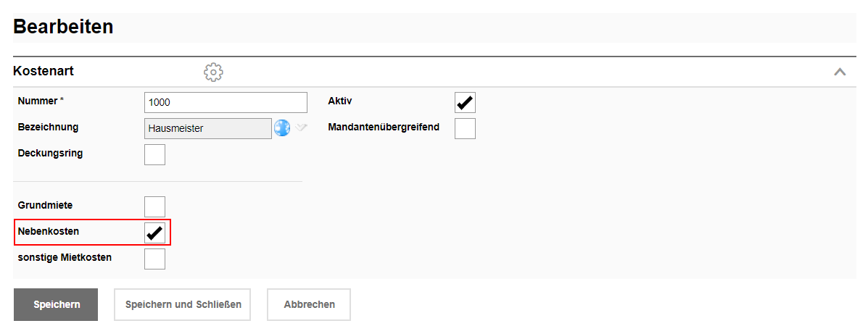The width and height of the screenshot is (868, 326).
Task: Expand the small arrow next to globe icon
Action: [301, 128]
